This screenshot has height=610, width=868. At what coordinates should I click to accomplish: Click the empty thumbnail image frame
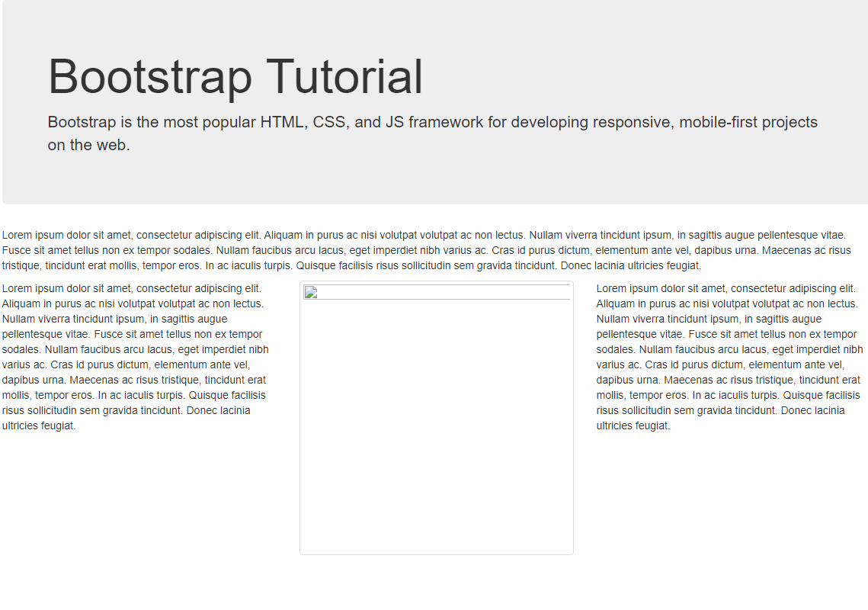[x=437, y=418]
